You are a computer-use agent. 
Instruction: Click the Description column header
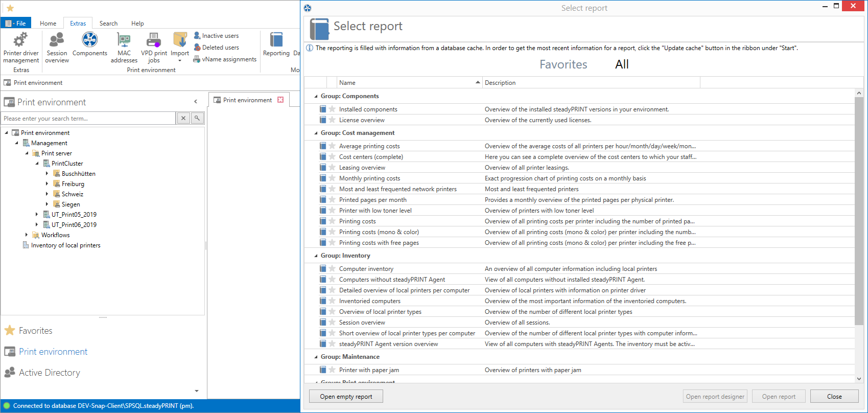591,82
